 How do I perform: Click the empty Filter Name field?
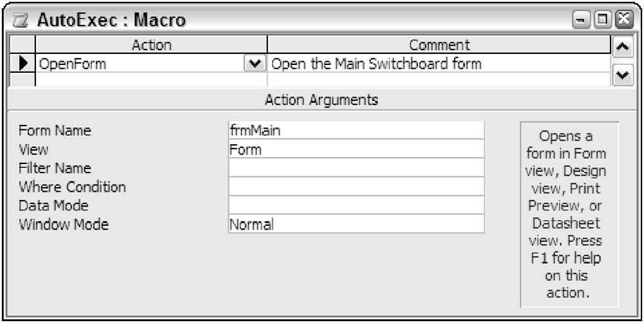tap(355, 168)
